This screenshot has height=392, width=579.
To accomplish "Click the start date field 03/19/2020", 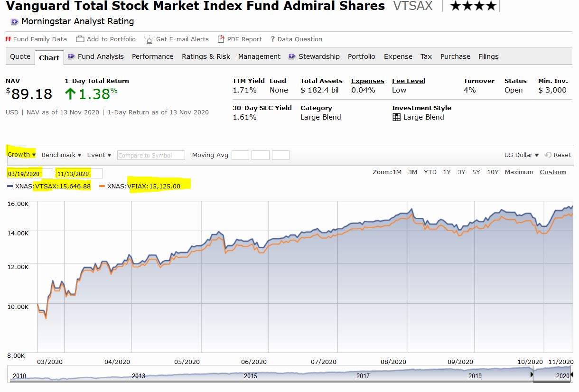I will click(x=29, y=173).
